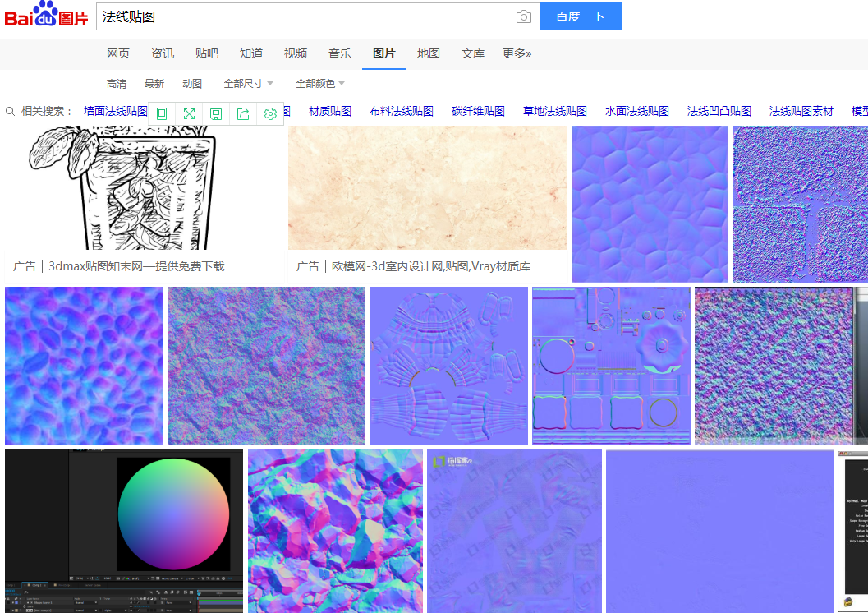This screenshot has height=613, width=868.
Task: Open the polygonal cell normal map thumbnail
Action: pos(650,204)
